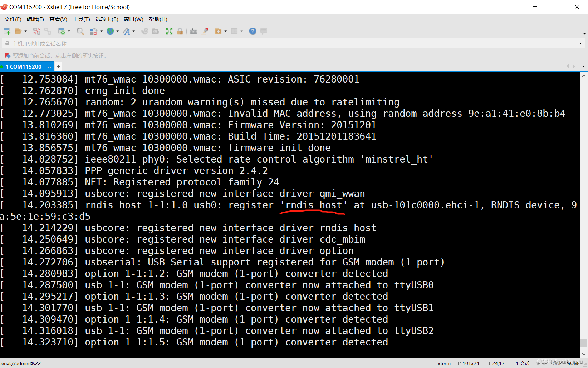
Task: Click the xterm label in status bar
Action: (444, 363)
